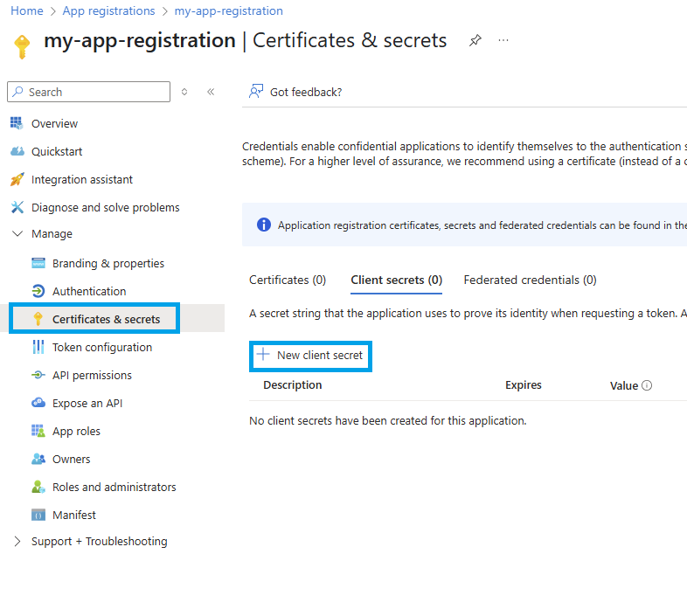Click the API permissions icon
The width and height of the screenshot is (687, 616).
click(38, 375)
